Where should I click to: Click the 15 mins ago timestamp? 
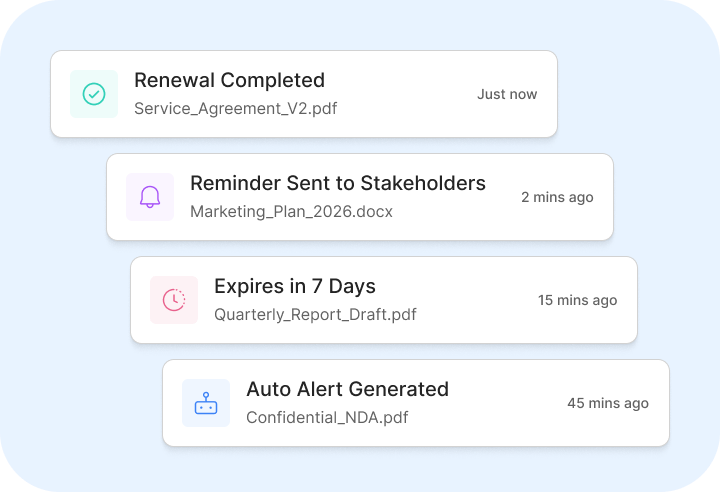(x=577, y=300)
